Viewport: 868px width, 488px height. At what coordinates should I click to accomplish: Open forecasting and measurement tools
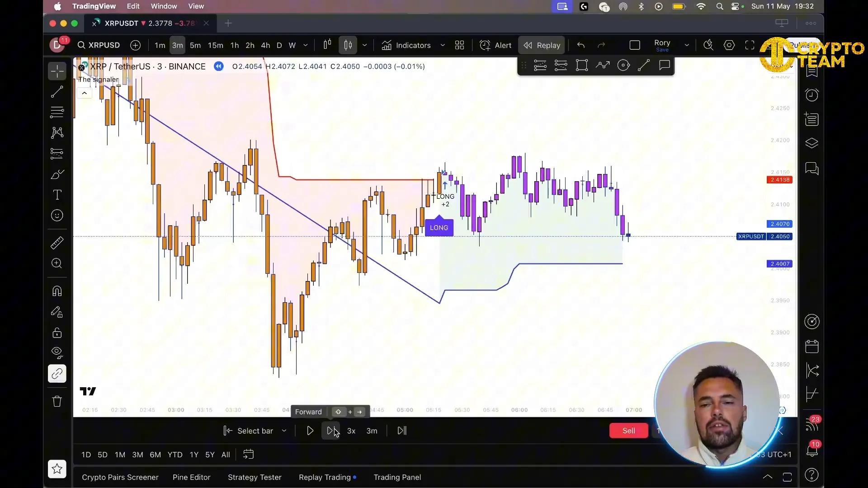pos(57,153)
